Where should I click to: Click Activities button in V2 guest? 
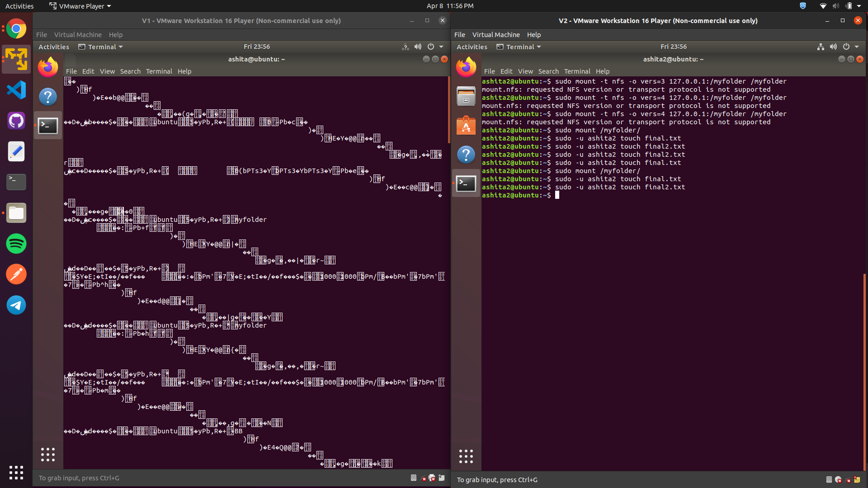(x=472, y=47)
